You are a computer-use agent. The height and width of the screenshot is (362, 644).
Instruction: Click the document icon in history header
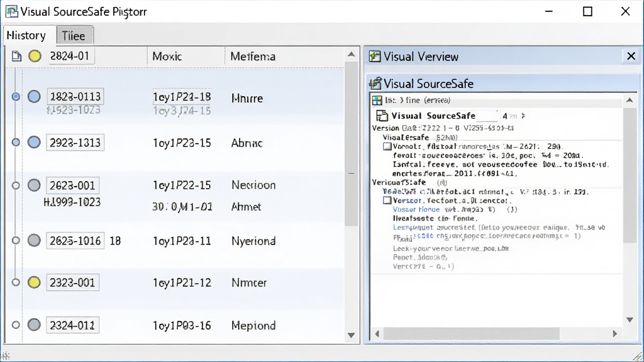pos(16,56)
